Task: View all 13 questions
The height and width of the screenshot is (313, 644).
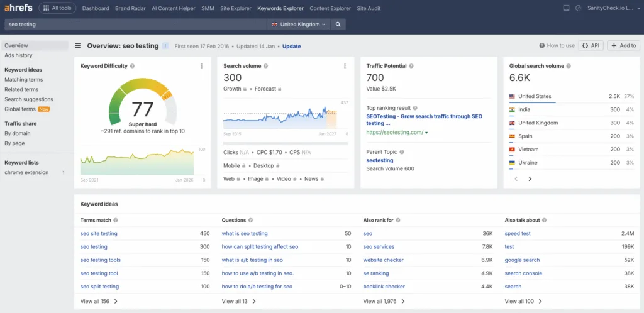Action: point(238,301)
